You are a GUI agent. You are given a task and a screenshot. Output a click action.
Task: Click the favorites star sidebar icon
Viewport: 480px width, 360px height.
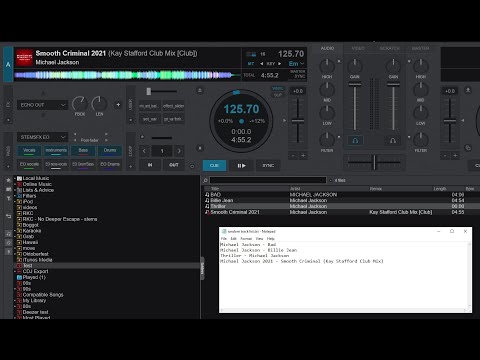click(8, 180)
